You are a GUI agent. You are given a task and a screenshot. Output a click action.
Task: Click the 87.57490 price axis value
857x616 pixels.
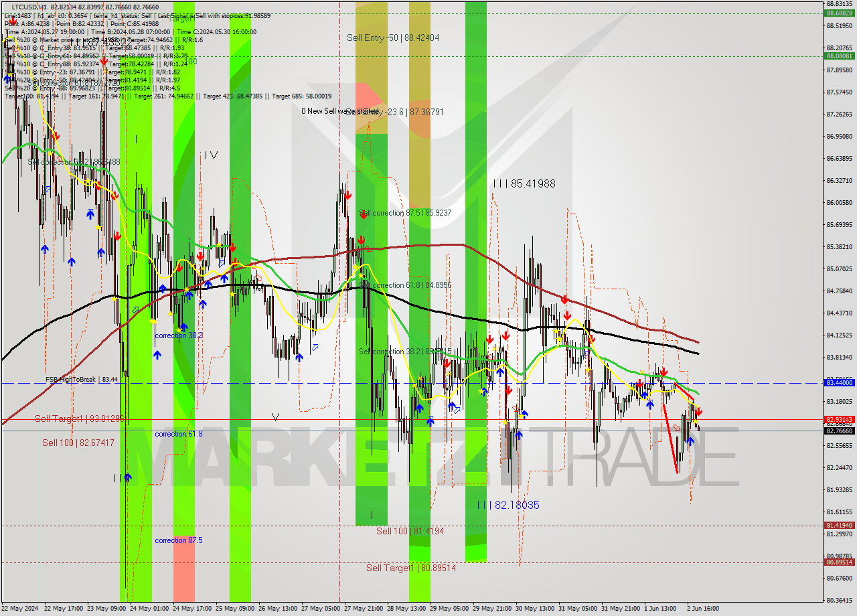point(840,92)
